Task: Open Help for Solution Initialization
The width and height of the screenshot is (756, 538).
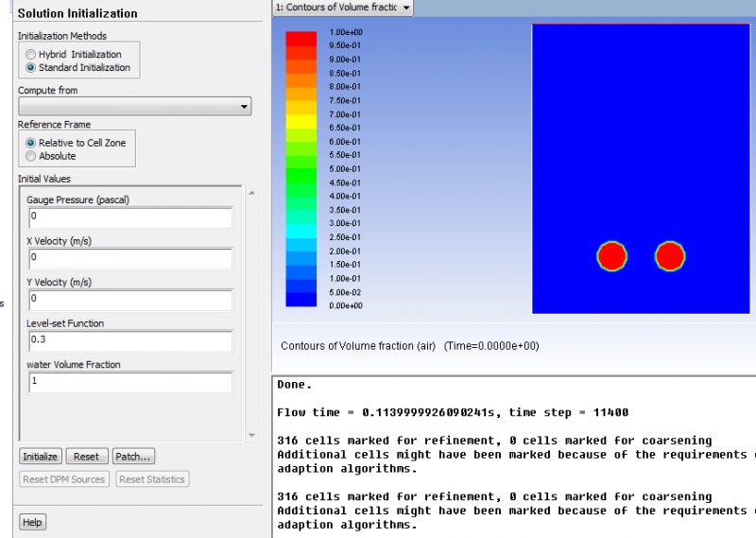Action: click(32, 522)
